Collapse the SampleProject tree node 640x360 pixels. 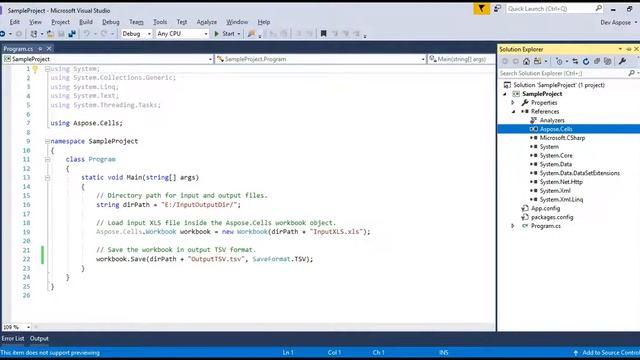(x=505, y=94)
